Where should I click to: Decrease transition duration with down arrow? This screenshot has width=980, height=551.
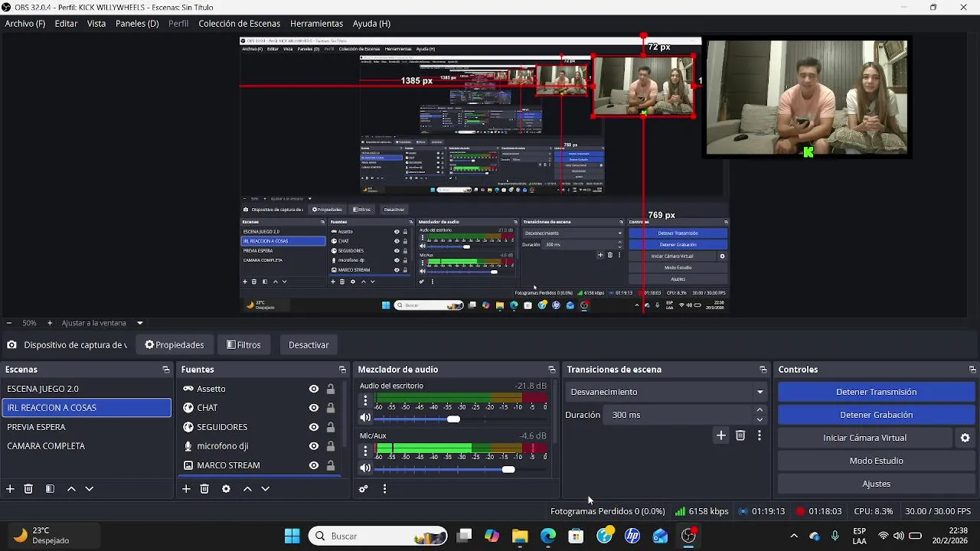(x=759, y=419)
